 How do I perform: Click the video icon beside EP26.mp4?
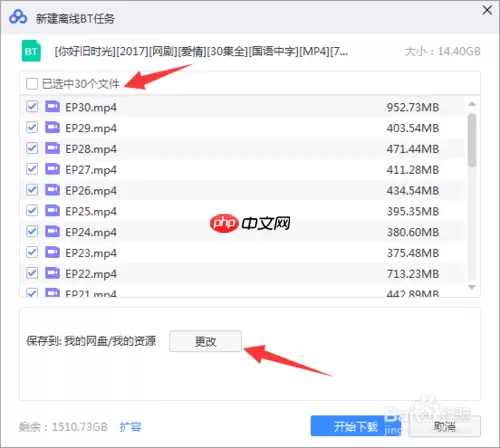pos(52,190)
